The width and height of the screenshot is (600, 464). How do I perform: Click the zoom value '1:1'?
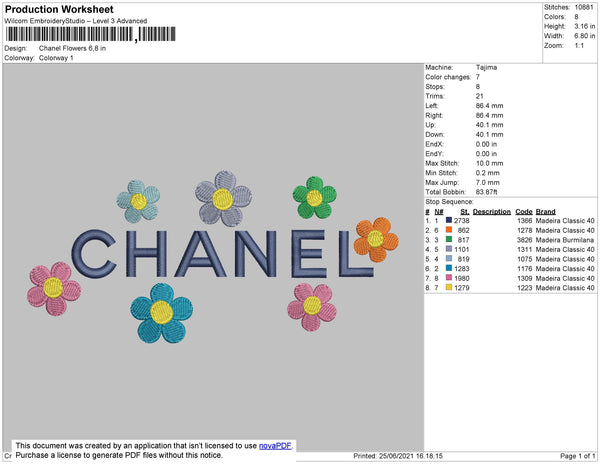(579, 46)
